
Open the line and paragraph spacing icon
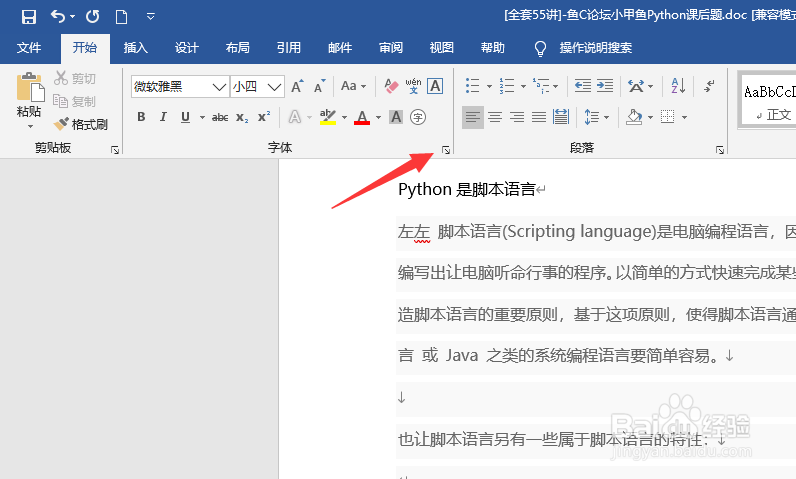pyautogui.click(x=592, y=117)
